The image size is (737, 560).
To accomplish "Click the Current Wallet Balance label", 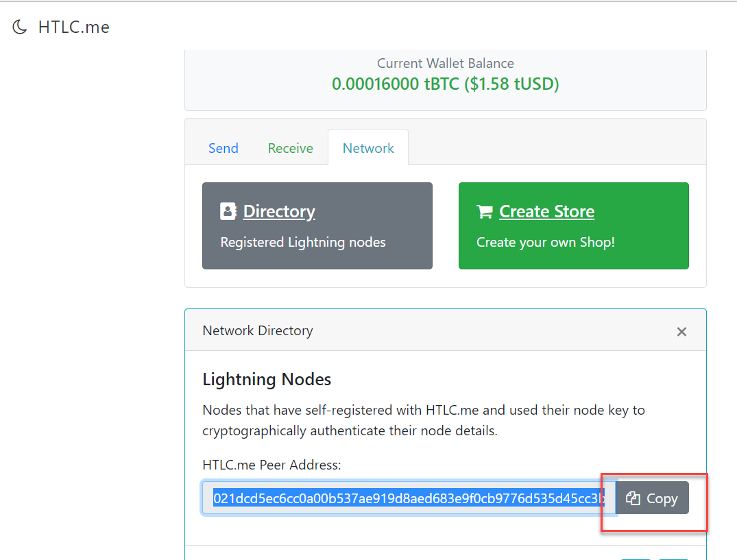I will 446,63.
